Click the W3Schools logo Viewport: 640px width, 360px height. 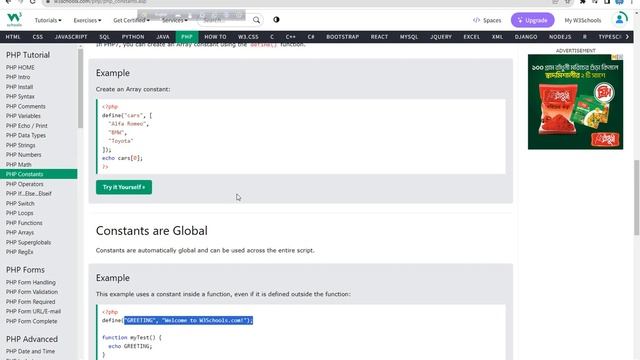tap(14, 20)
